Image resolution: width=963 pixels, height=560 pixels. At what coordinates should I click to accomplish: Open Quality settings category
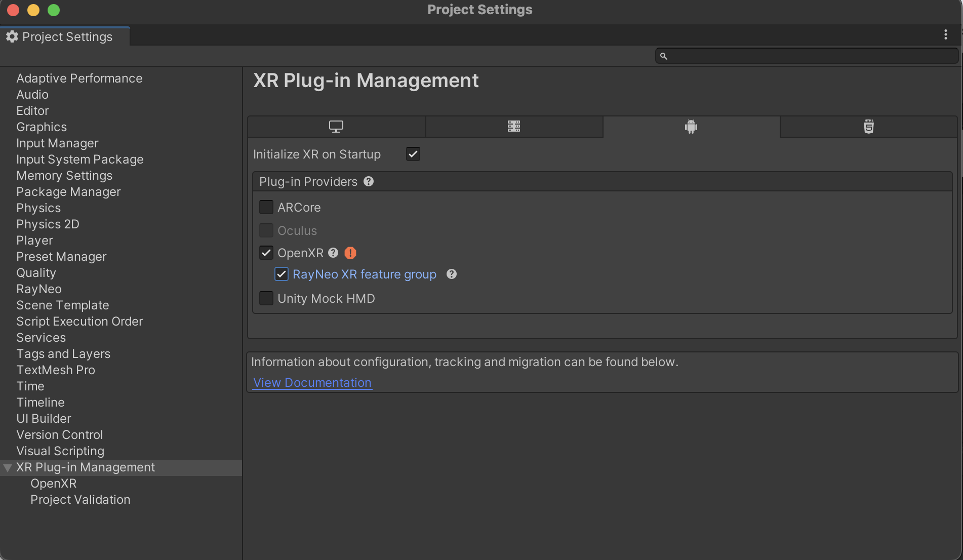coord(36,273)
